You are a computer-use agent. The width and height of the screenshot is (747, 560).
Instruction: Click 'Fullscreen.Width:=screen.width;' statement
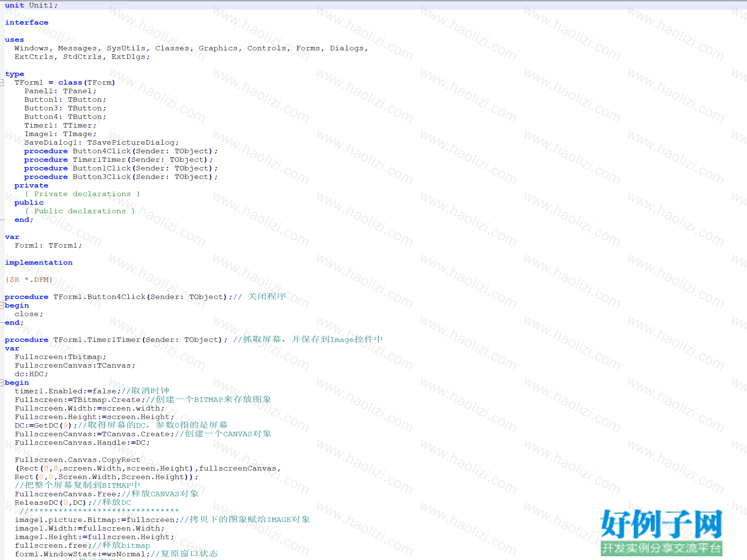pyautogui.click(x=90, y=408)
